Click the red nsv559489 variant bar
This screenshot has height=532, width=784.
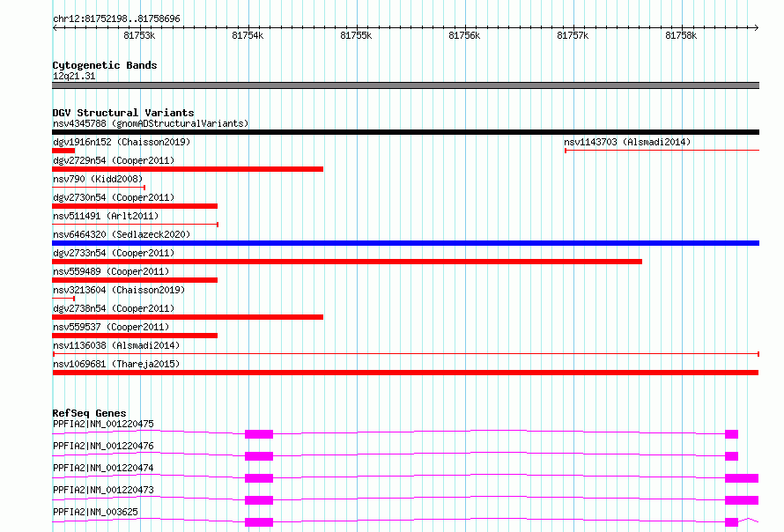pos(135,280)
